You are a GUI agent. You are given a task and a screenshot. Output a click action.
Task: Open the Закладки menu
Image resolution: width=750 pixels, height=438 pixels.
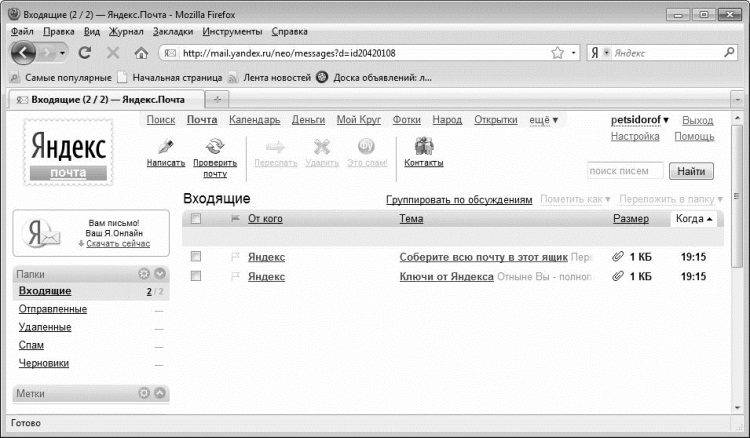[x=173, y=32]
